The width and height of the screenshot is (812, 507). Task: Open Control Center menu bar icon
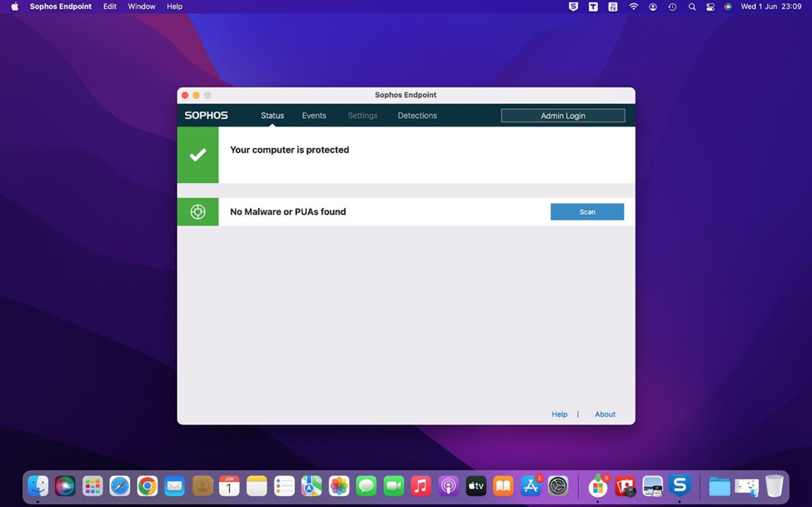click(x=710, y=7)
